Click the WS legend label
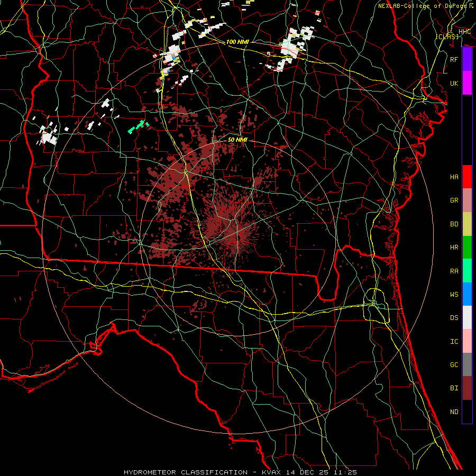This screenshot has width=476, height=476. [454, 295]
